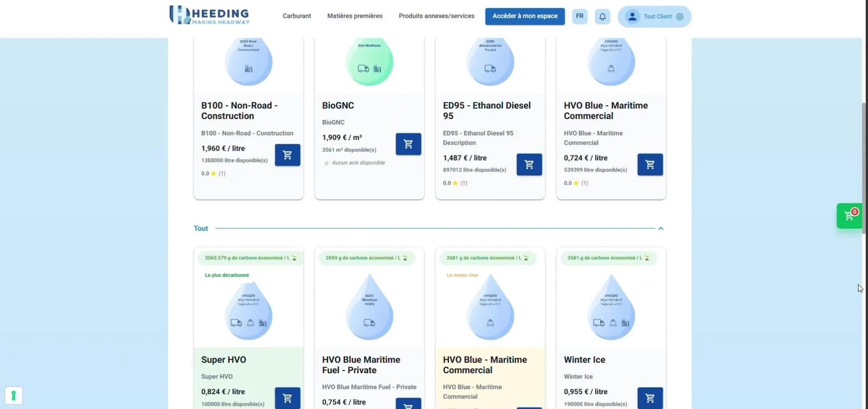Click the Le moins cher label
The height and width of the screenshot is (409, 868).
tap(462, 276)
